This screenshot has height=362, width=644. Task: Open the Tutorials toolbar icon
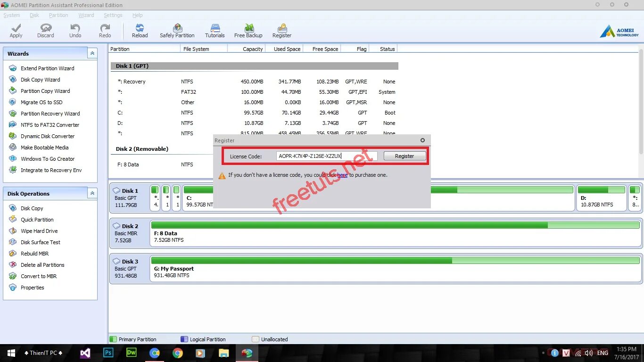pyautogui.click(x=215, y=31)
